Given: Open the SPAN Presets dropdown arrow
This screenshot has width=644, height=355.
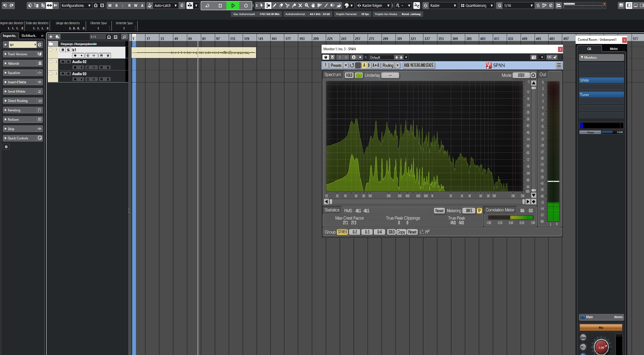Looking at the screenshot, I should point(346,65).
